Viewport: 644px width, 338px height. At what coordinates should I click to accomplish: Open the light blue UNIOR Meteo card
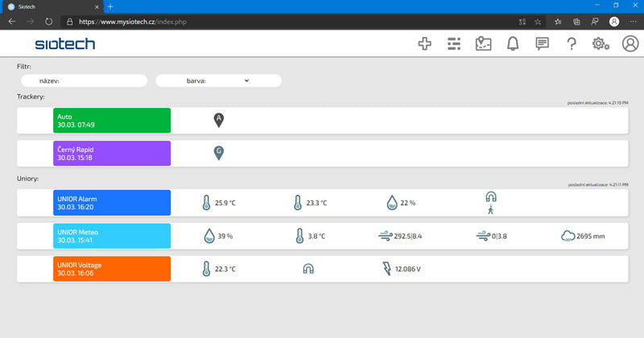(x=112, y=236)
